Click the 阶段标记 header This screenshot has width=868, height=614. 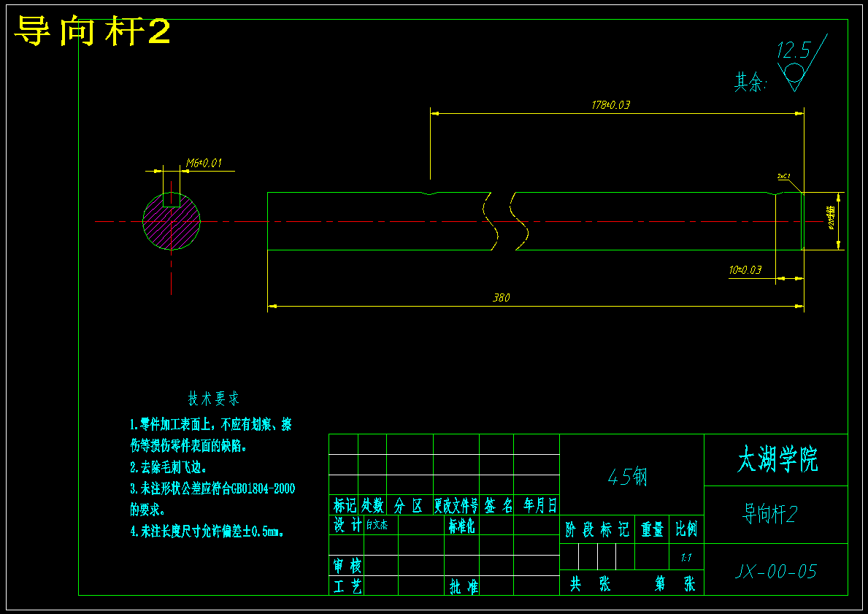pos(597,530)
